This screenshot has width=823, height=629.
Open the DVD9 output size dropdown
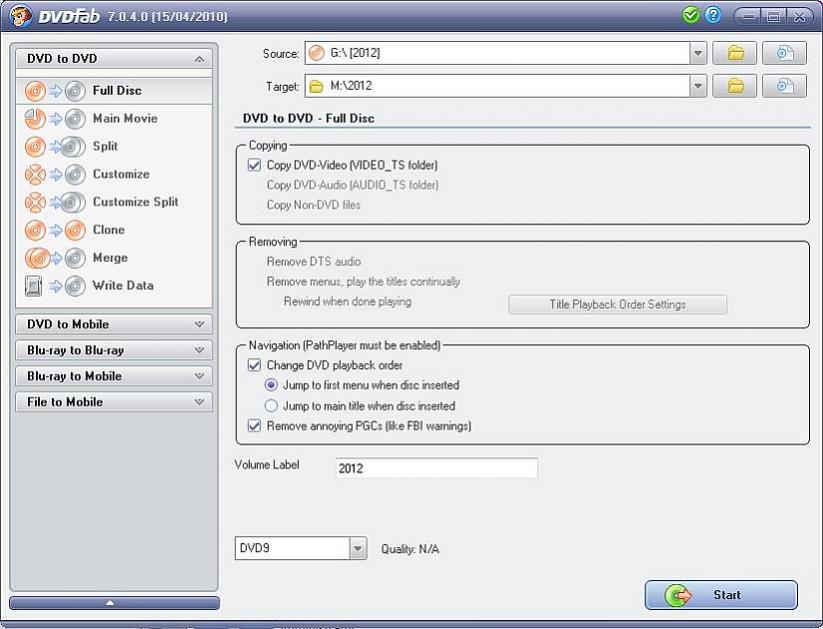coord(358,549)
